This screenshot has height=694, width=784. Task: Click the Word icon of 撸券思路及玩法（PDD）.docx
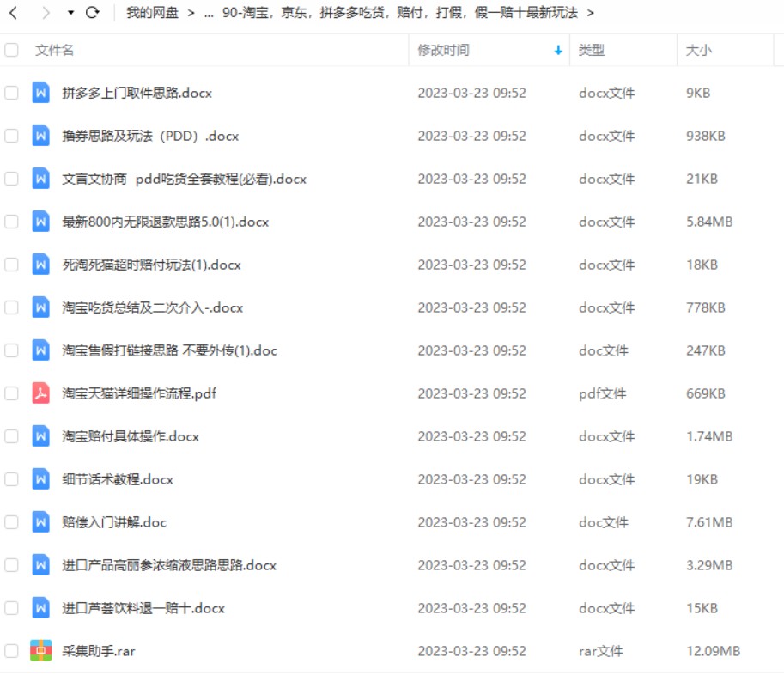point(41,136)
